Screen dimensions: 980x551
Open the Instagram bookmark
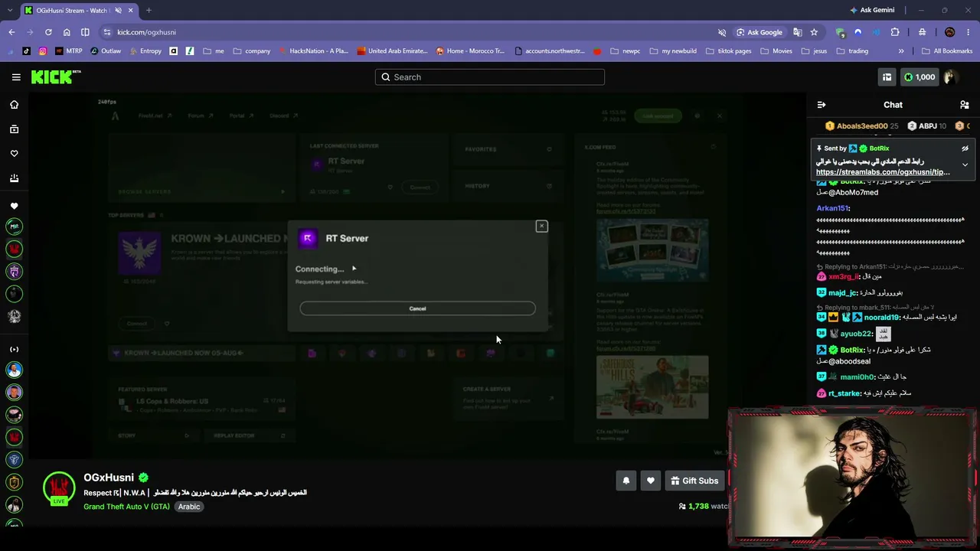tap(43, 51)
